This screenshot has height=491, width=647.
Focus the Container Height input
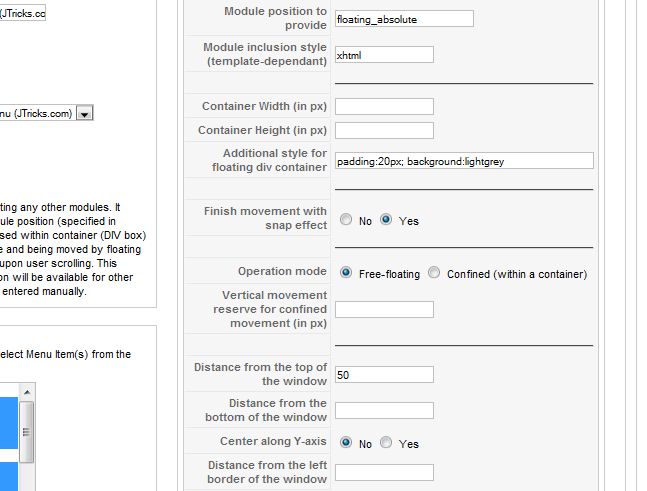click(384, 130)
